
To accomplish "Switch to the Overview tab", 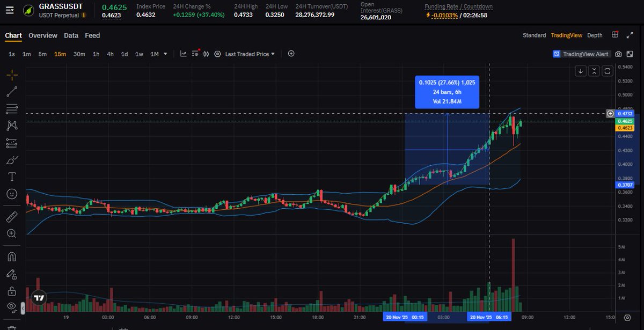I will pyautogui.click(x=43, y=35).
